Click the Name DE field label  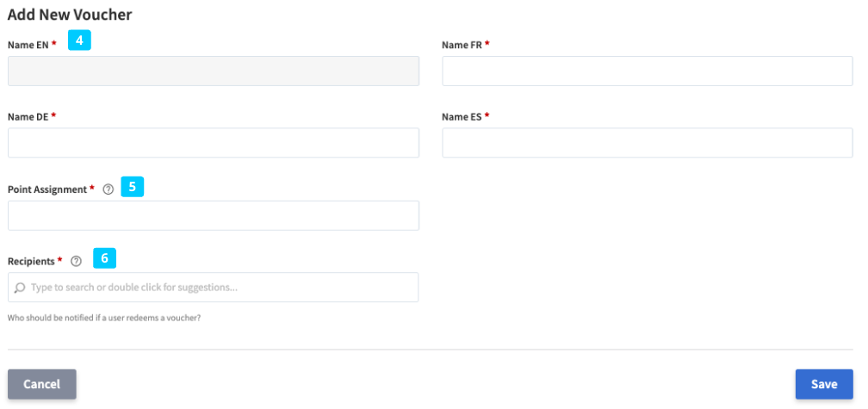click(28, 116)
